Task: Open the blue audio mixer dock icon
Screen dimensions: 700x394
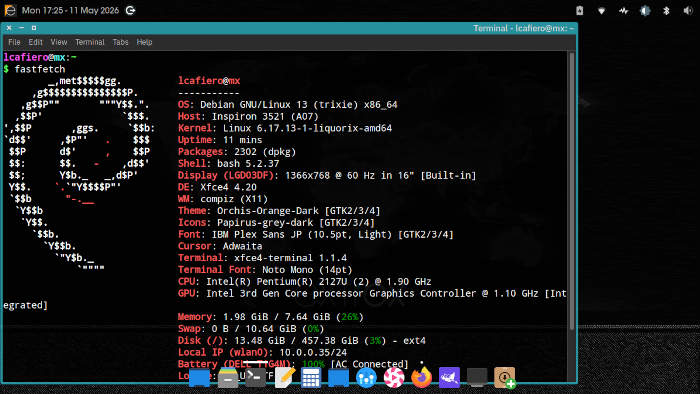Action: click(x=366, y=378)
